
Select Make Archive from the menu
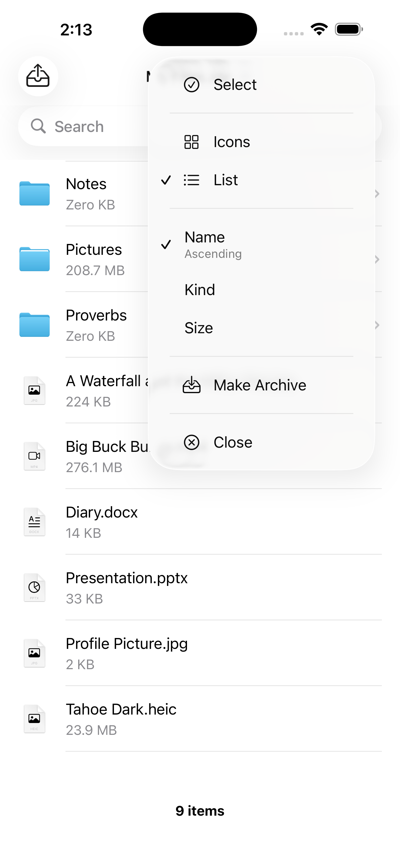260,385
